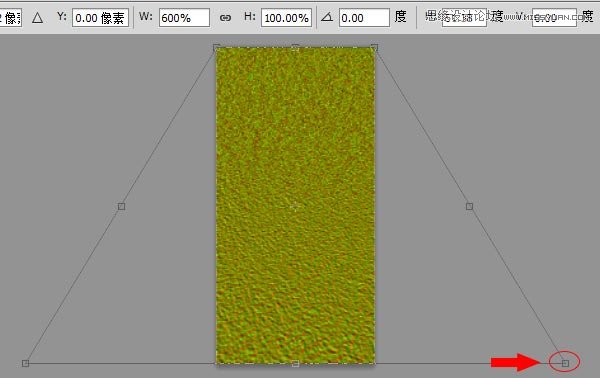Toggle relative positioning triangle icon
The width and height of the screenshot is (600, 378).
point(38,18)
